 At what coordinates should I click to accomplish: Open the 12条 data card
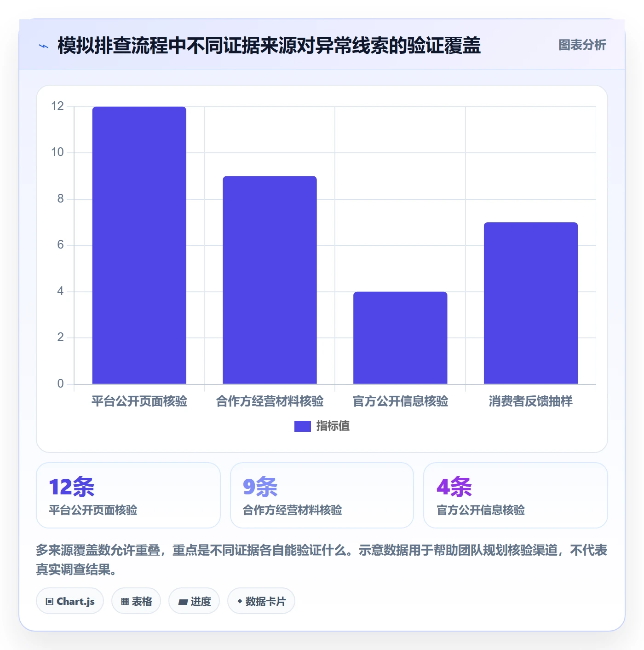pyautogui.click(x=128, y=495)
